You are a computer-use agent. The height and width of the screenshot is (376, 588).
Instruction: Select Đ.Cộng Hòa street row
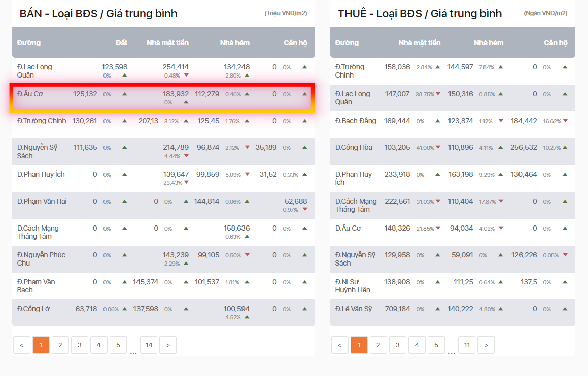coord(453,152)
